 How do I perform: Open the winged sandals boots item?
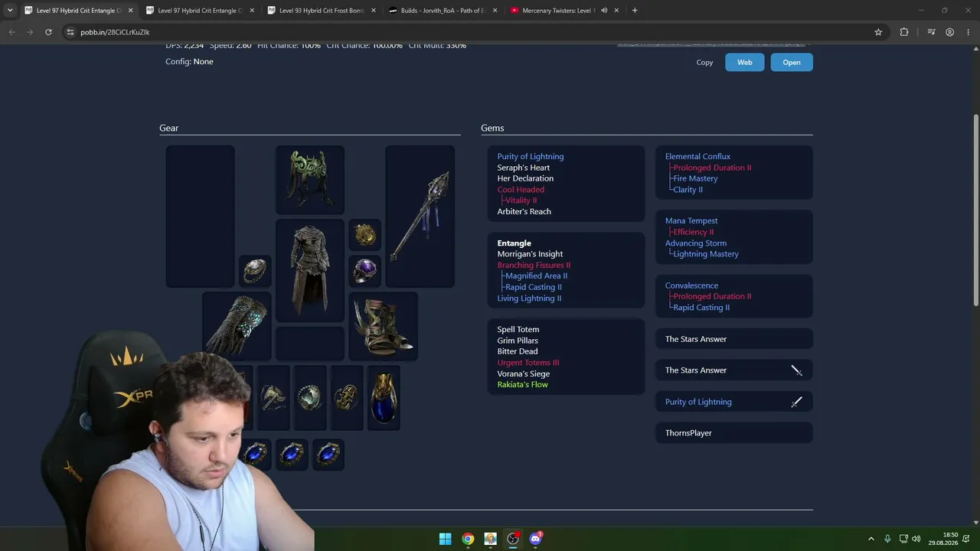pos(383,326)
